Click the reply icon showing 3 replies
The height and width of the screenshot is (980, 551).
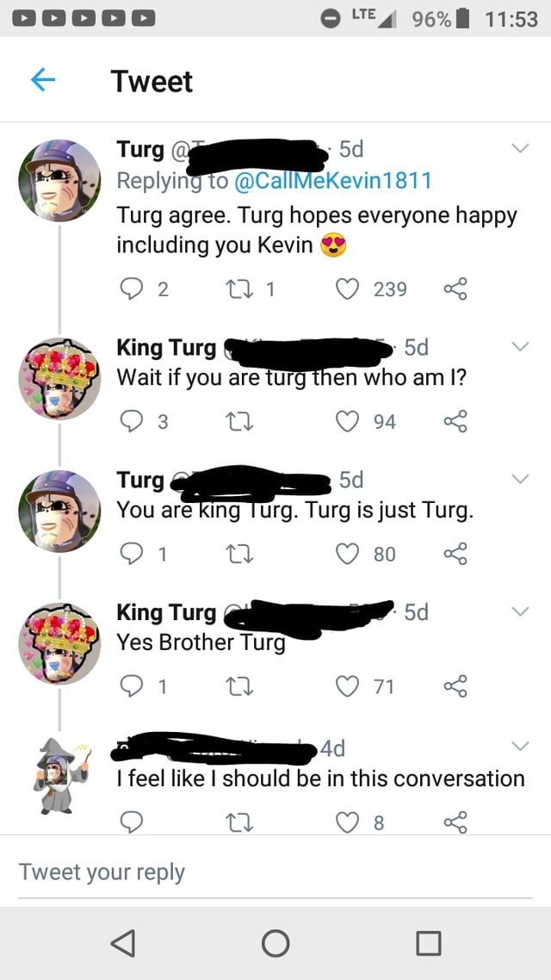(131, 421)
